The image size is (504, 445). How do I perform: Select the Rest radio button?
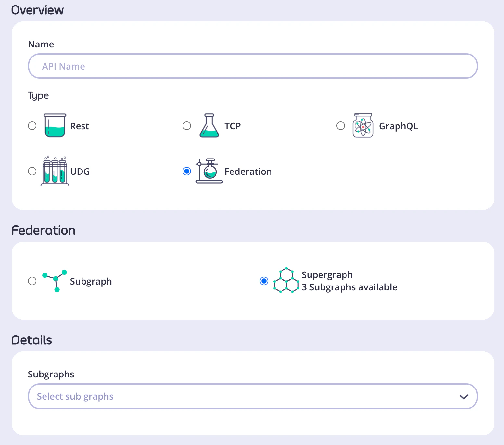[x=32, y=126]
